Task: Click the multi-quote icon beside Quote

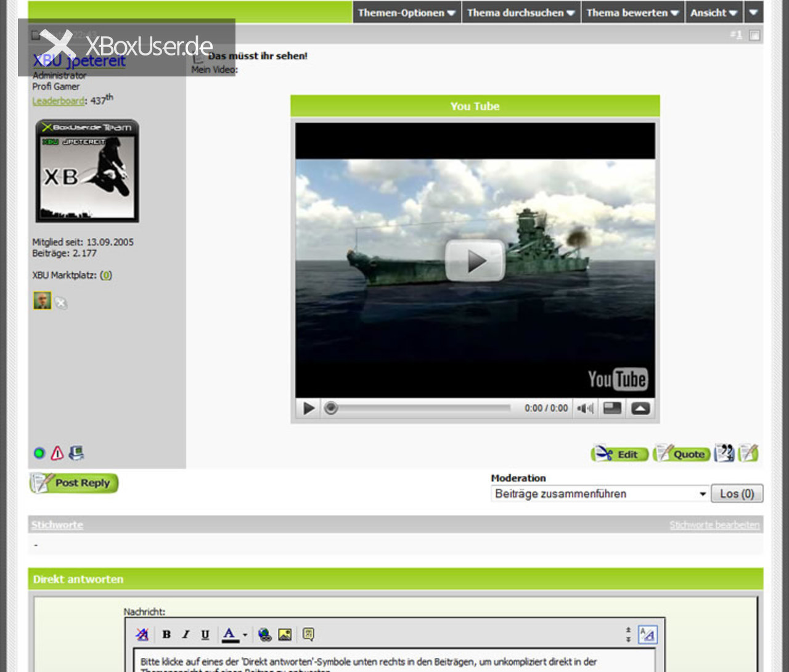Action: (x=724, y=453)
